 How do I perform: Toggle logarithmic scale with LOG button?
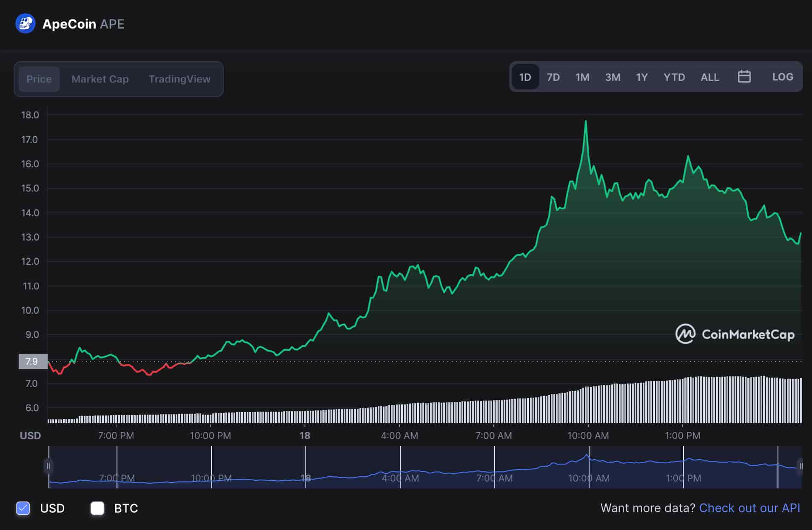(783, 77)
